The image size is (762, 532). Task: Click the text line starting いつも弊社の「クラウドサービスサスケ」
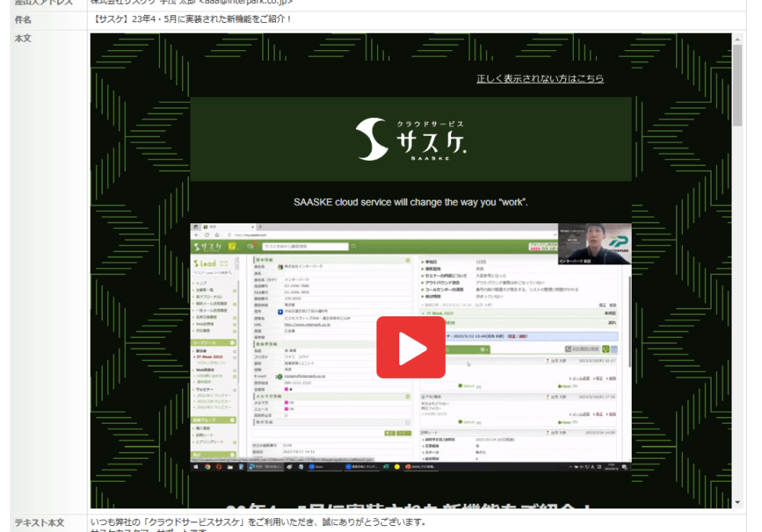coord(258,522)
